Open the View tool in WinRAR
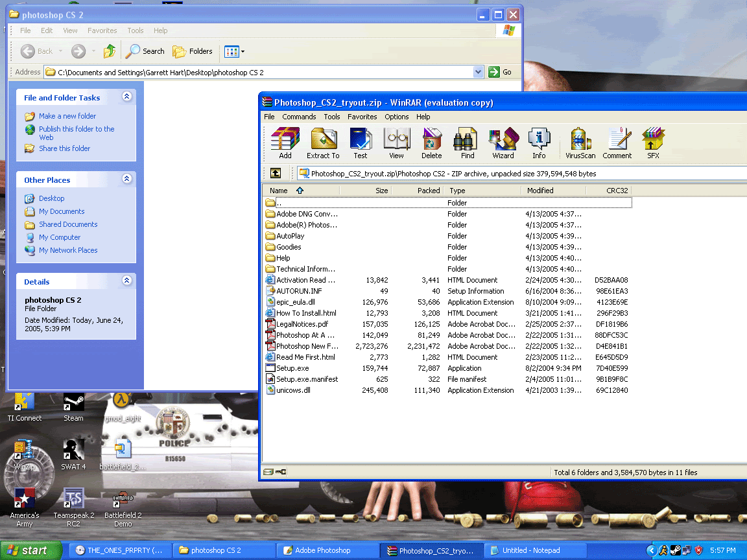The image size is (747, 560). 396,143
